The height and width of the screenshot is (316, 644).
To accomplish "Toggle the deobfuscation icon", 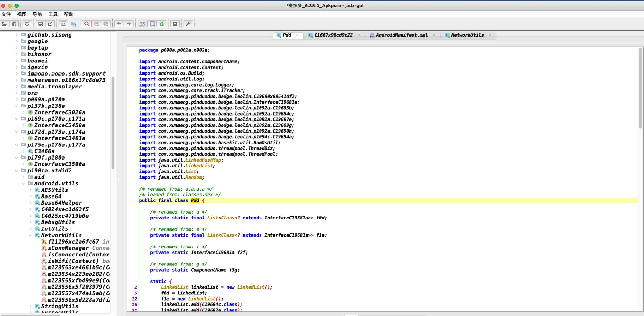I will click(142, 24).
